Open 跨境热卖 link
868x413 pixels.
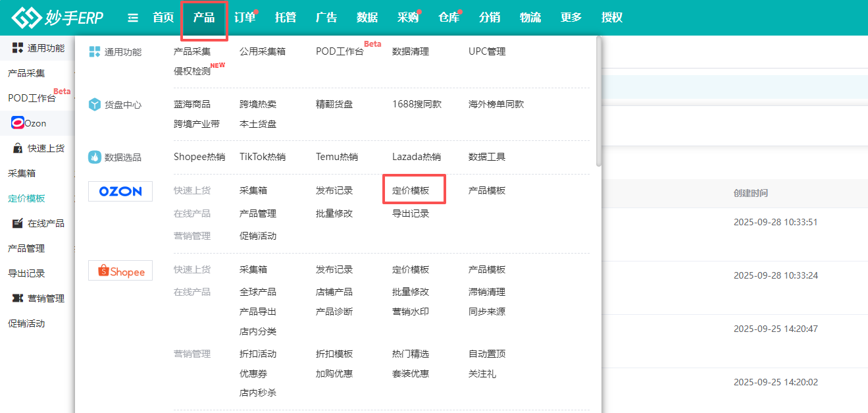pyautogui.click(x=258, y=104)
